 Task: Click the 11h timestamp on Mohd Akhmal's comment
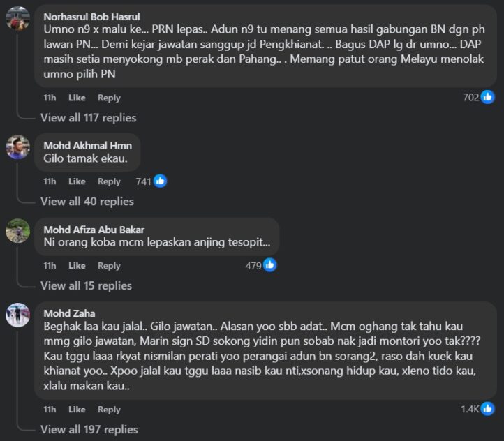[50, 181]
